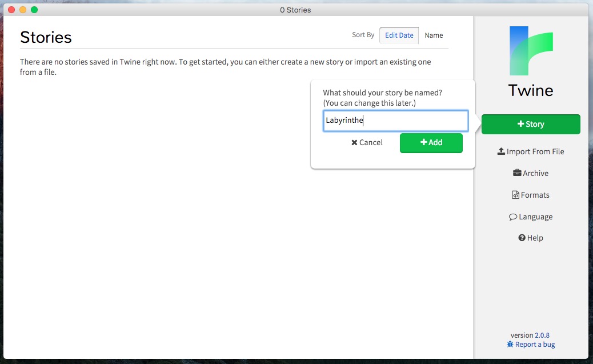
Task: Minimize the window with the yellow button
Action: pyautogui.click(x=23, y=10)
